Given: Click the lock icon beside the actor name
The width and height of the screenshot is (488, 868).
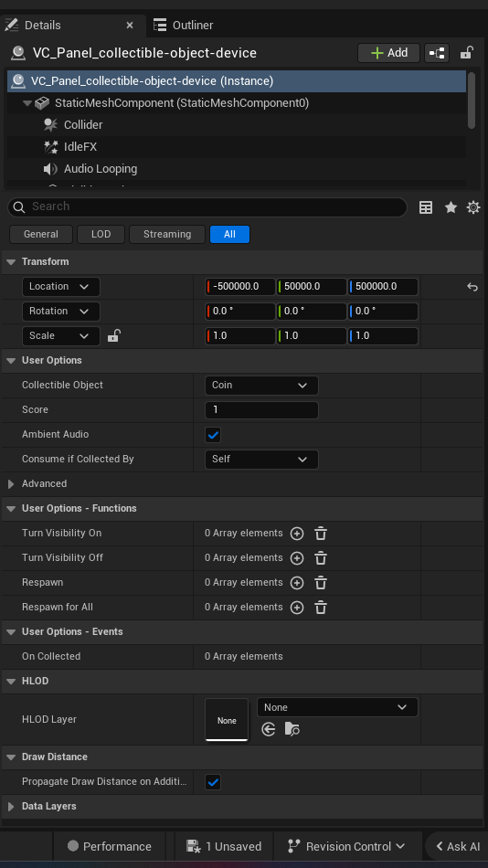Looking at the screenshot, I should pyautogui.click(x=466, y=53).
